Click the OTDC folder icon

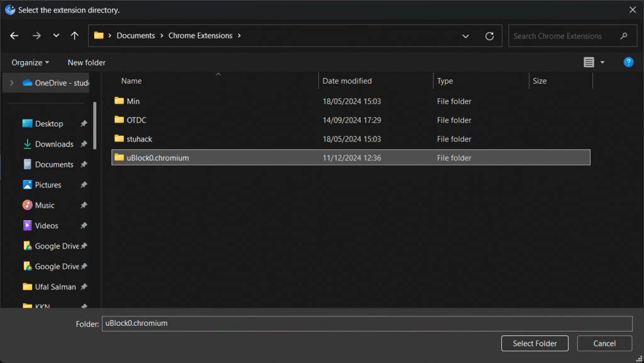pyautogui.click(x=119, y=120)
